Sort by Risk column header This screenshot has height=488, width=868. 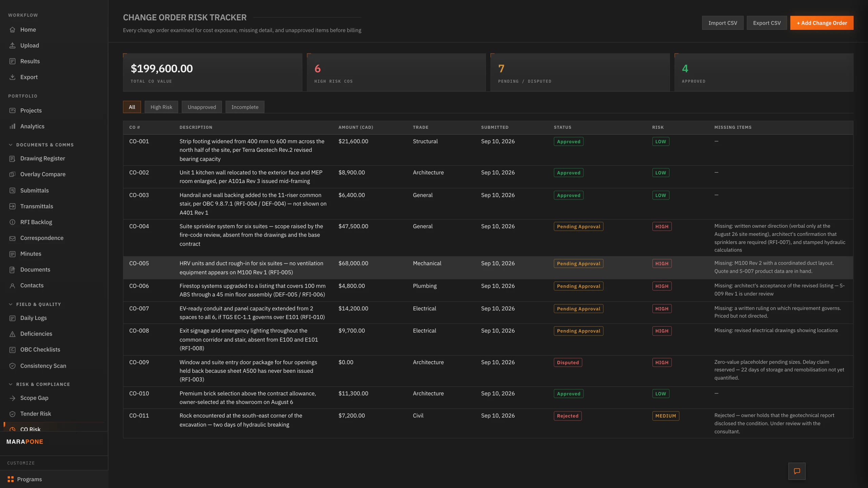[658, 127]
